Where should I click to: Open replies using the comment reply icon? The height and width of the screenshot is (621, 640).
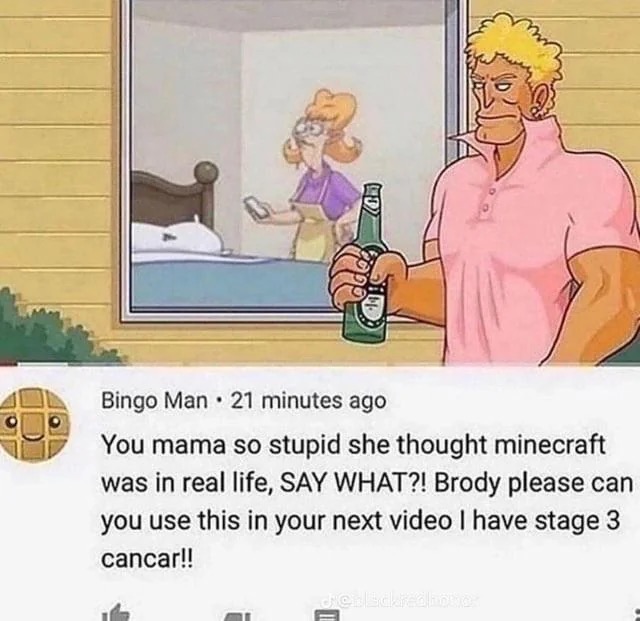click(328, 615)
